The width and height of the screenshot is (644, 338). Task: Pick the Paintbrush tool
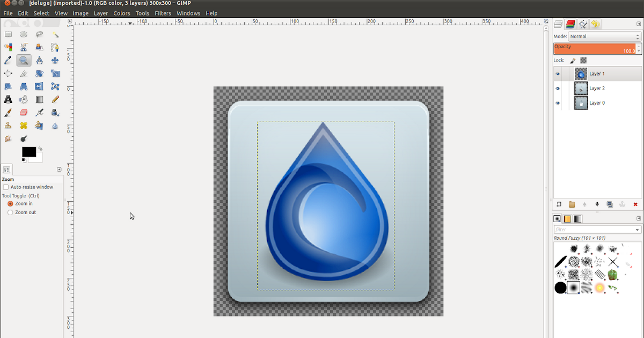8,112
